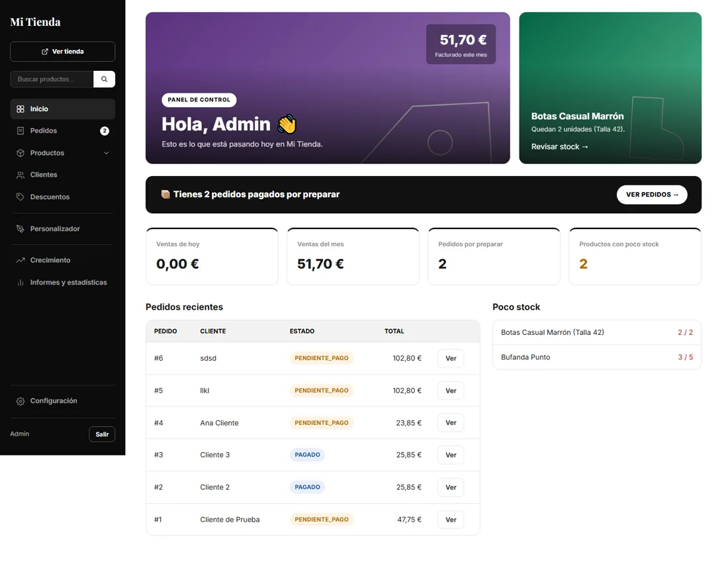View order #5 from llkl
Screen dimensions: 728x566
[451, 391]
